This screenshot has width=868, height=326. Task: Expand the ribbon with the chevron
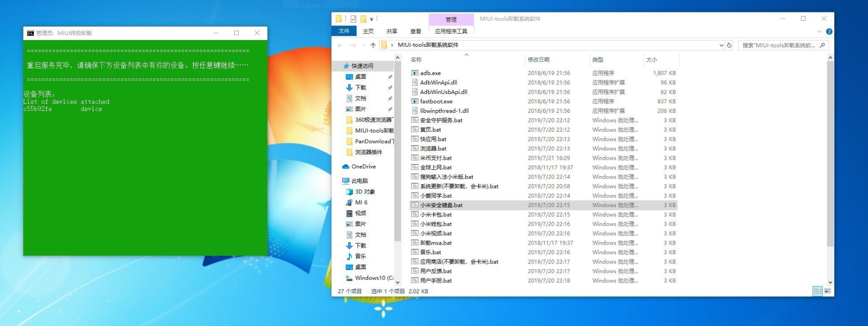[819, 31]
